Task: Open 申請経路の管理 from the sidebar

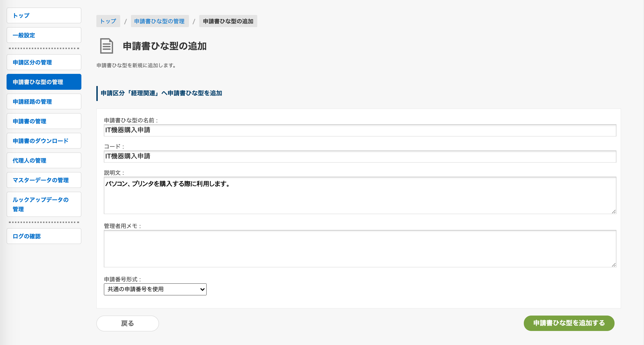Action: pyautogui.click(x=44, y=101)
